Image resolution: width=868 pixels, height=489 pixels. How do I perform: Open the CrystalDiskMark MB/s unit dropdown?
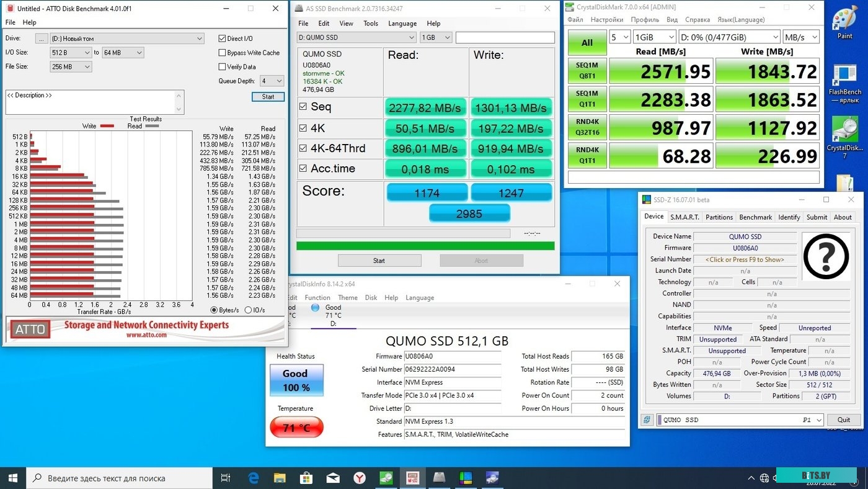(801, 37)
